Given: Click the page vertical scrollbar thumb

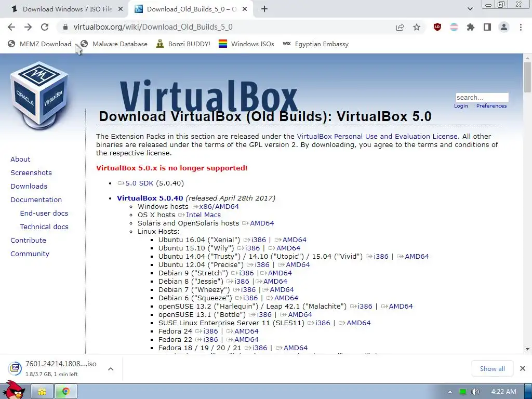Looking at the screenshot, I should click(x=527, y=77).
